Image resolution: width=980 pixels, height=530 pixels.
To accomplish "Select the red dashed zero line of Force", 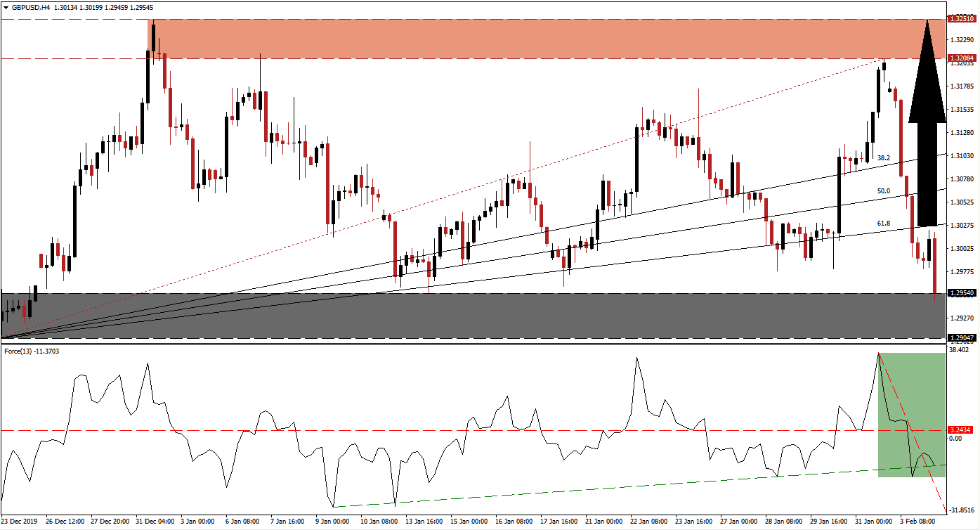I will (422, 430).
